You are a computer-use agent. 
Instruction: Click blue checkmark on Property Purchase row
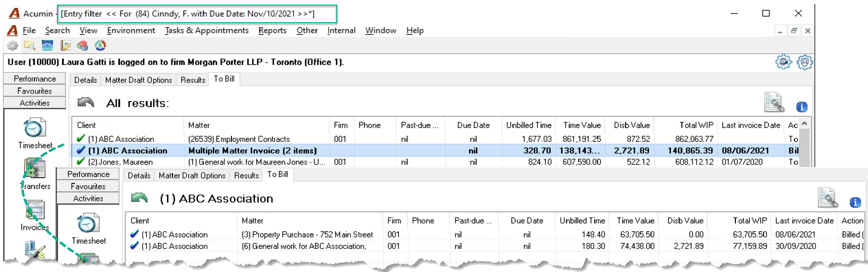click(x=134, y=234)
